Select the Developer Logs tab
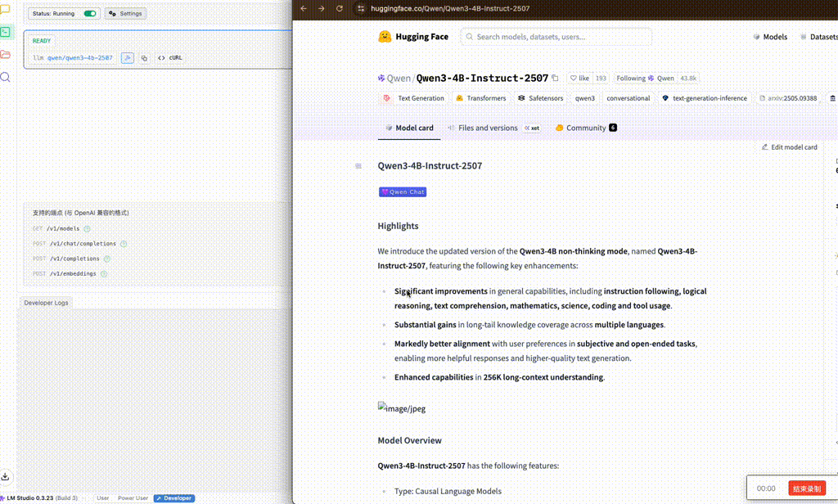This screenshot has height=504, width=838. [x=46, y=303]
